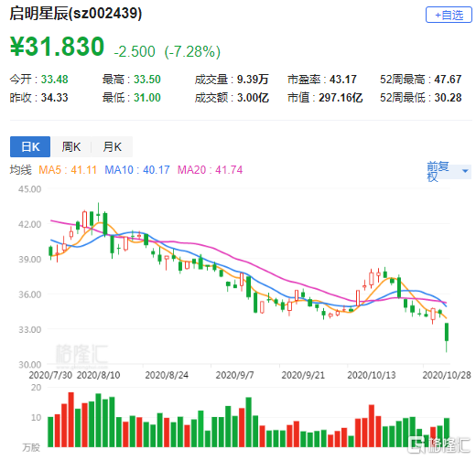Click the final green volume bar
The height and width of the screenshot is (460, 476).
pos(447,433)
